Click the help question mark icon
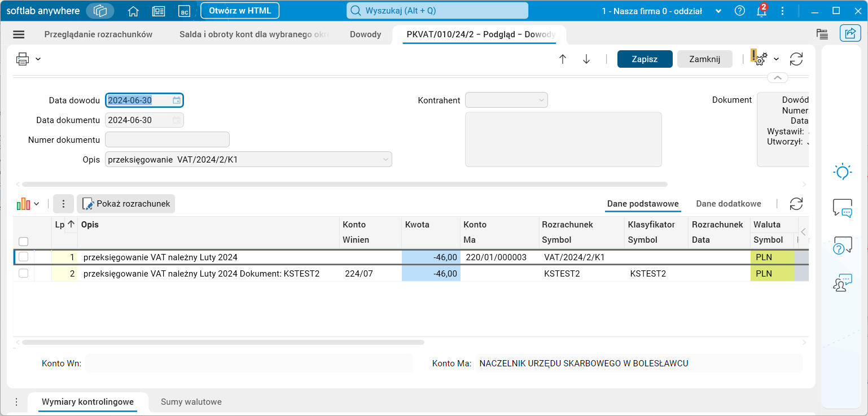The width and height of the screenshot is (868, 416). point(740,11)
